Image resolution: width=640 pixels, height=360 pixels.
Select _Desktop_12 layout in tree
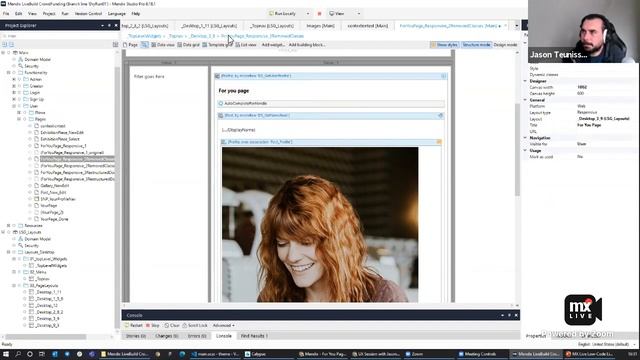tap(46, 305)
